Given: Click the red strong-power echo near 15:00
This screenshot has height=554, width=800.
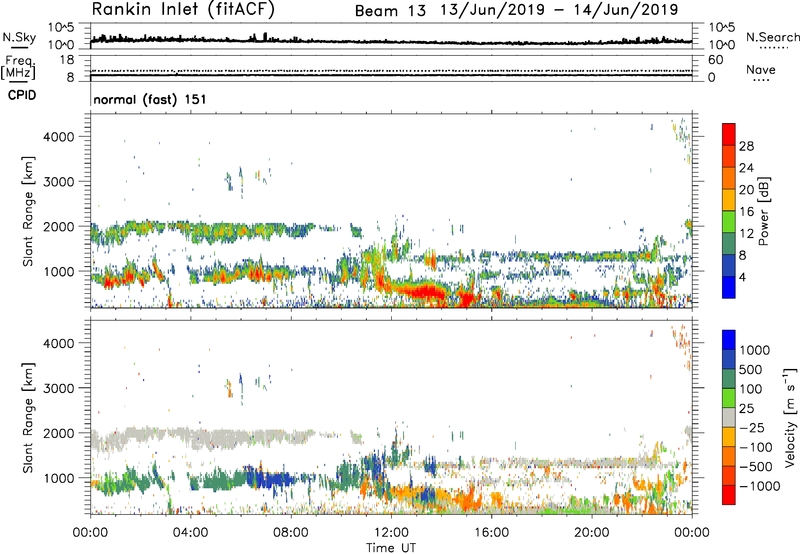Looking at the screenshot, I should pos(467,298).
